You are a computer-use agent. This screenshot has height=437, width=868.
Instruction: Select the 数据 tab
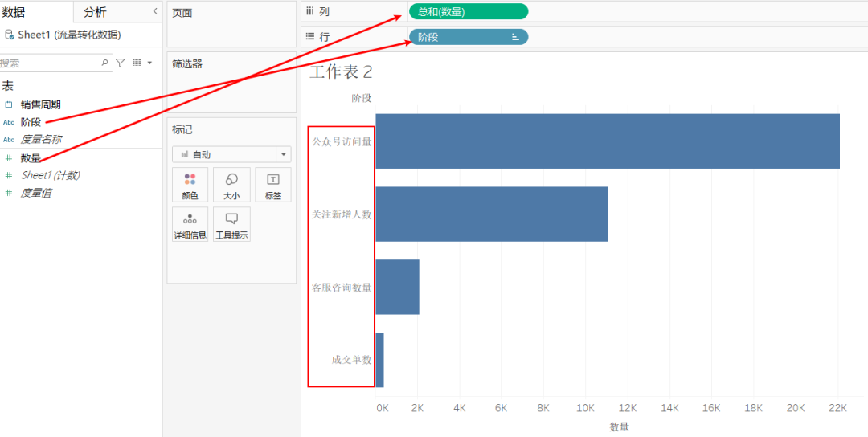(14, 12)
